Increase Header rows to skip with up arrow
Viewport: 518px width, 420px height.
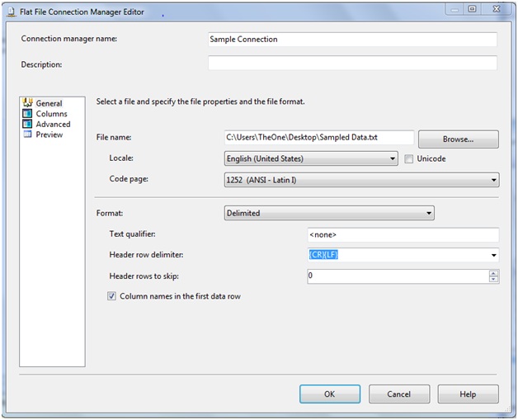tap(493, 273)
